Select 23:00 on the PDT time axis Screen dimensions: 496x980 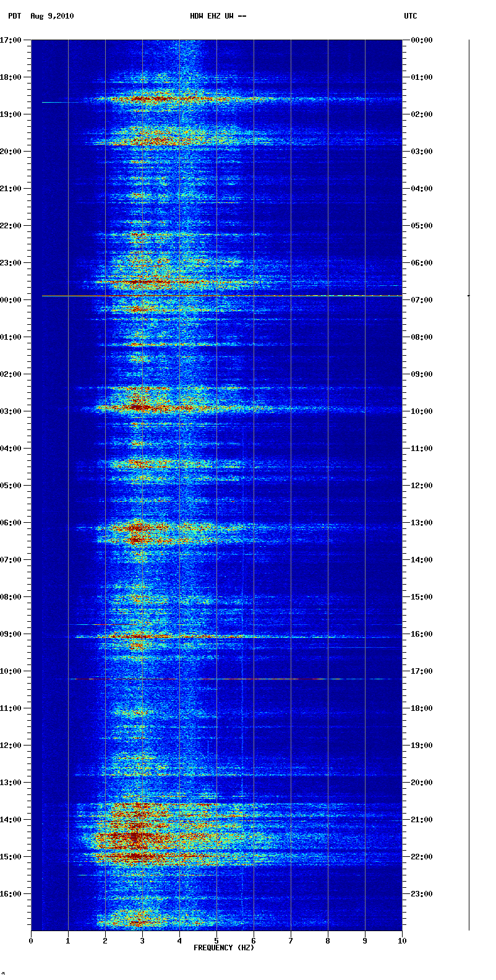click(x=11, y=263)
